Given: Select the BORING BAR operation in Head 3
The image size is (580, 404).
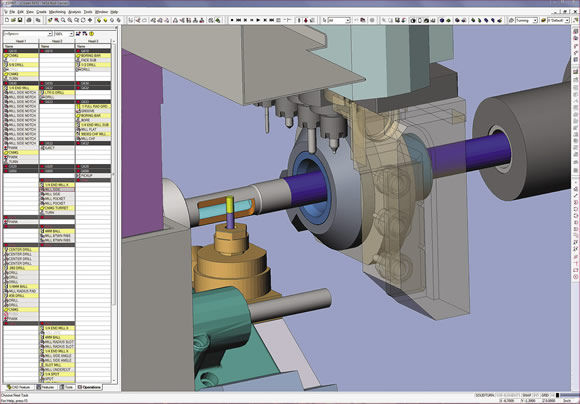Looking at the screenshot, I should pos(93,55).
